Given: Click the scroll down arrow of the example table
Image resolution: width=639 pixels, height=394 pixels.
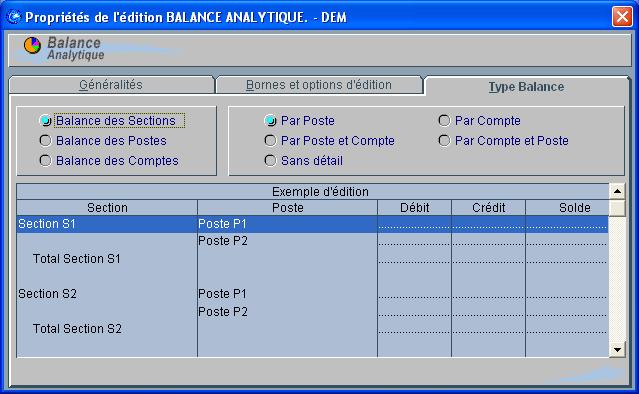Looking at the screenshot, I should click(617, 350).
